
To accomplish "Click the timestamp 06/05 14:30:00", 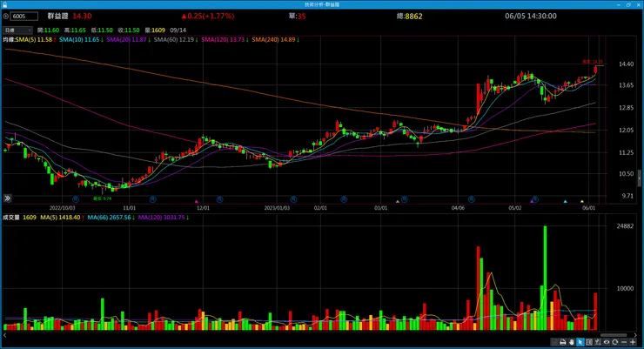I will point(531,16).
